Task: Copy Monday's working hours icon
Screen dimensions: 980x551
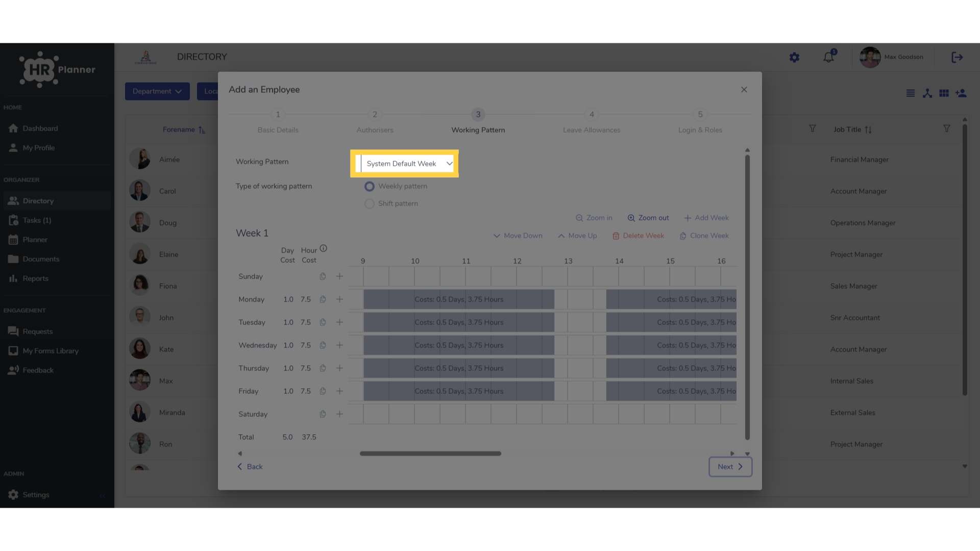Action: click(x=323, y=299)
